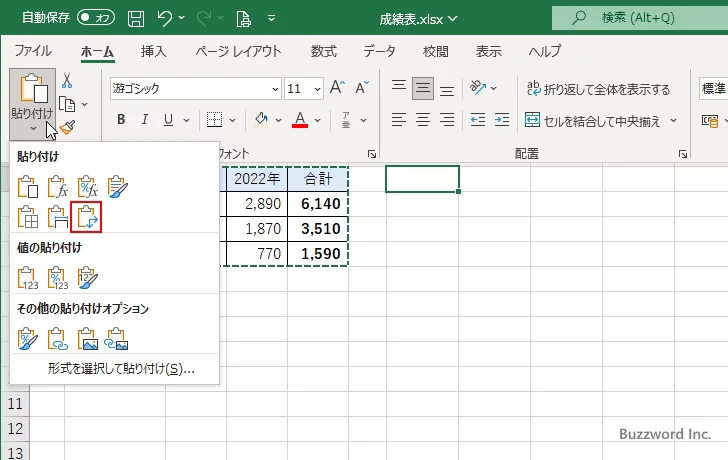Switch to the 挿入 tab
Image resolution: width=728 pixels, height=460 pixels.
coord(154,51)
